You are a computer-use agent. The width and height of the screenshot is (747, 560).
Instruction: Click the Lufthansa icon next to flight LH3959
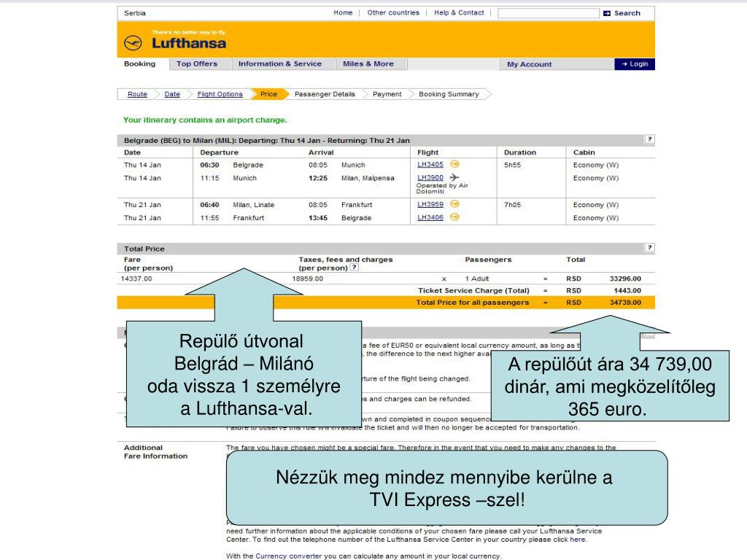click(455, 204)
